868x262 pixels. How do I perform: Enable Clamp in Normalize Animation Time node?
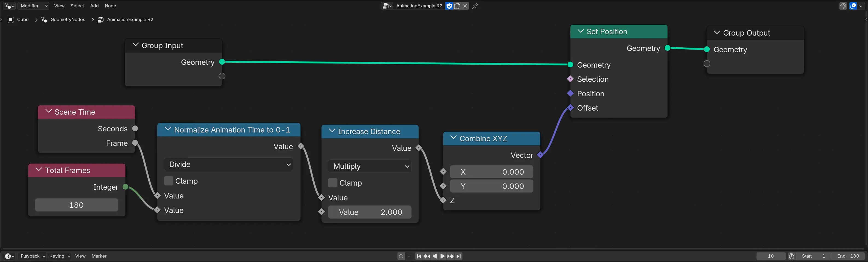coord(169,181)
